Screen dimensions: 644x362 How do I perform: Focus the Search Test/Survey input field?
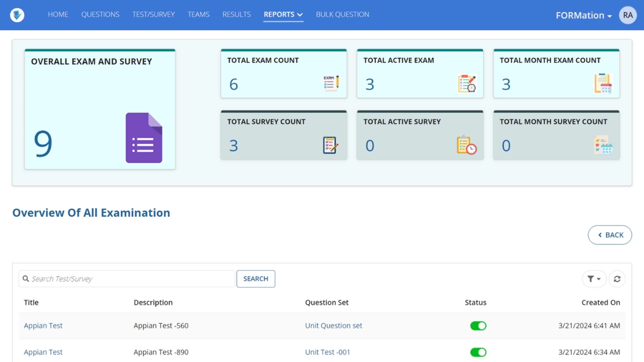pos(127,279)
